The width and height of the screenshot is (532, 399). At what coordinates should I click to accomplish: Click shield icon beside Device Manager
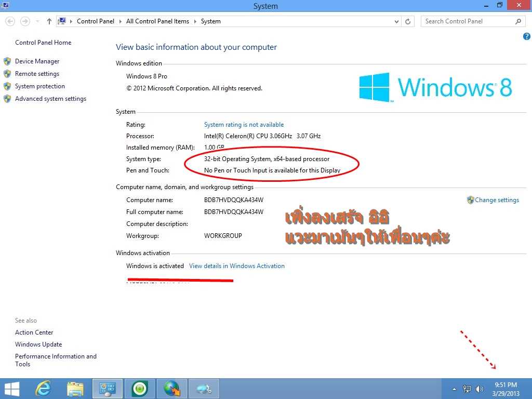coord(7,61)
